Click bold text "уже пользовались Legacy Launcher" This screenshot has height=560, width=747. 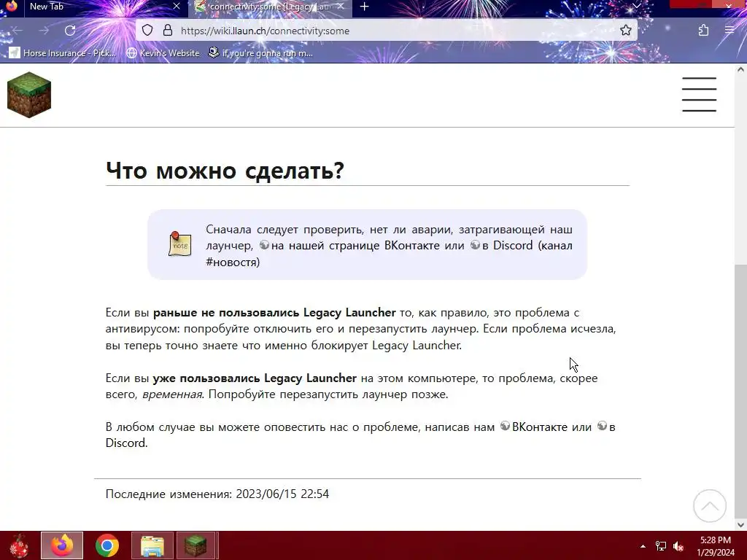pyautogui.click(x=255, y=378)
